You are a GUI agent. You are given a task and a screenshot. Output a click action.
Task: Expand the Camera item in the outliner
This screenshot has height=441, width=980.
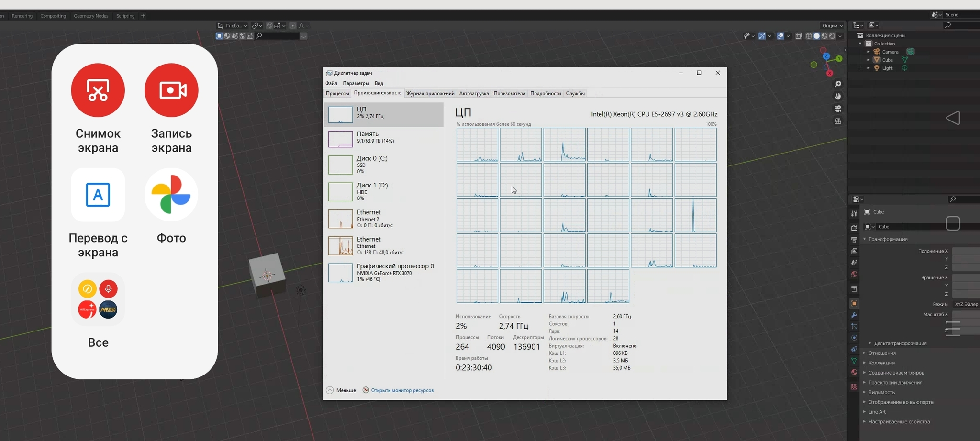click(869, 52)
